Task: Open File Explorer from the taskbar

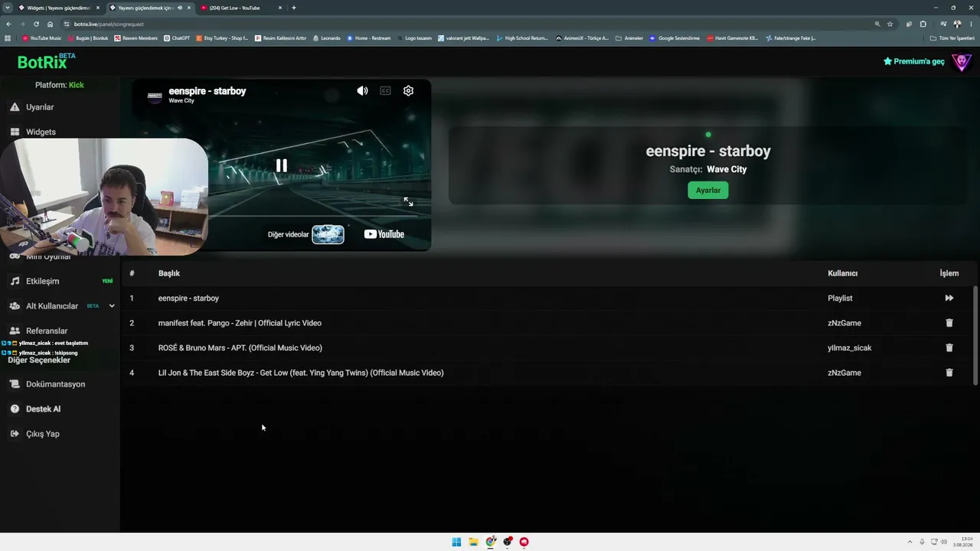Action: coord(473,542)
